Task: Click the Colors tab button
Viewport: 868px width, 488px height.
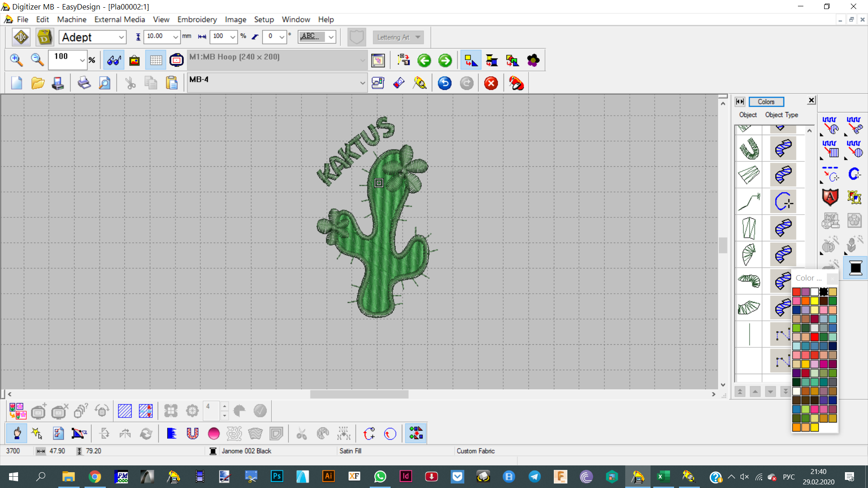Action: [766, 102]
